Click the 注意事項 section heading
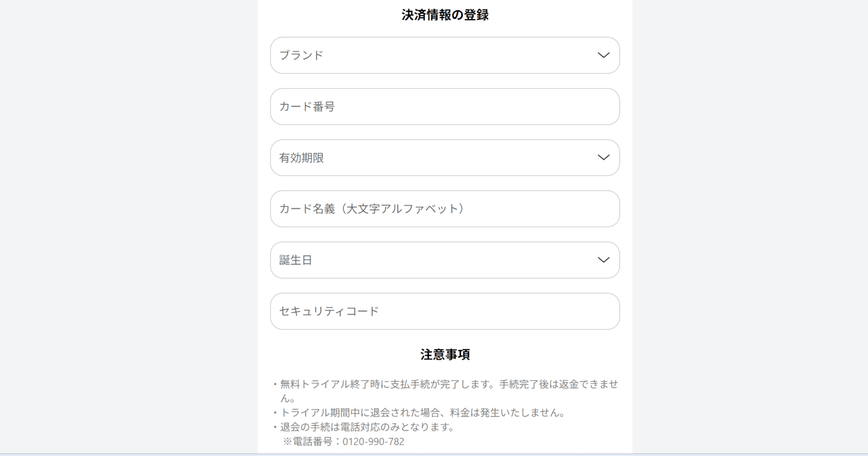Image resolution: width=868 pixels, height=456 pixels. pos(445,355)
